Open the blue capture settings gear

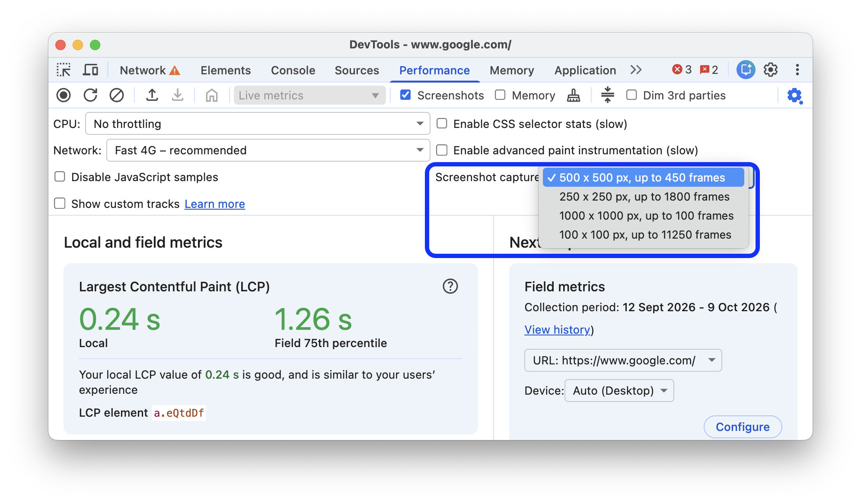[x=794, y=96]
